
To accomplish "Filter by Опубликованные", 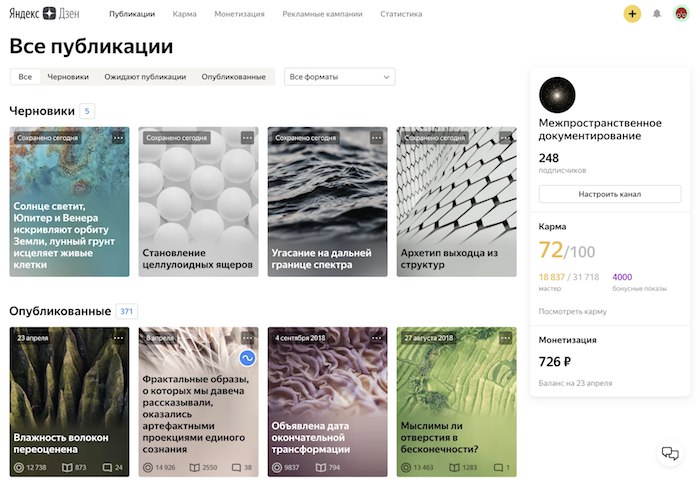I will 233,77.
